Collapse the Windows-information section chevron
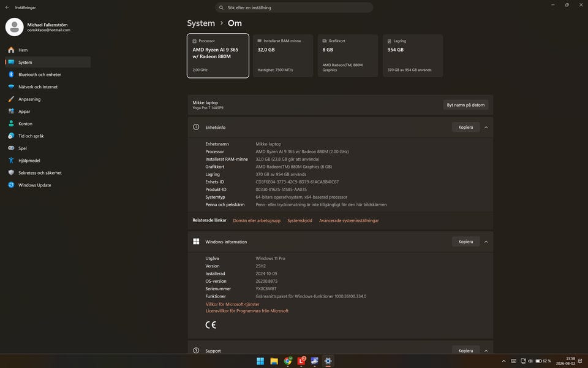The height and width of the screenshot is (368, 588). click(486, 242)
